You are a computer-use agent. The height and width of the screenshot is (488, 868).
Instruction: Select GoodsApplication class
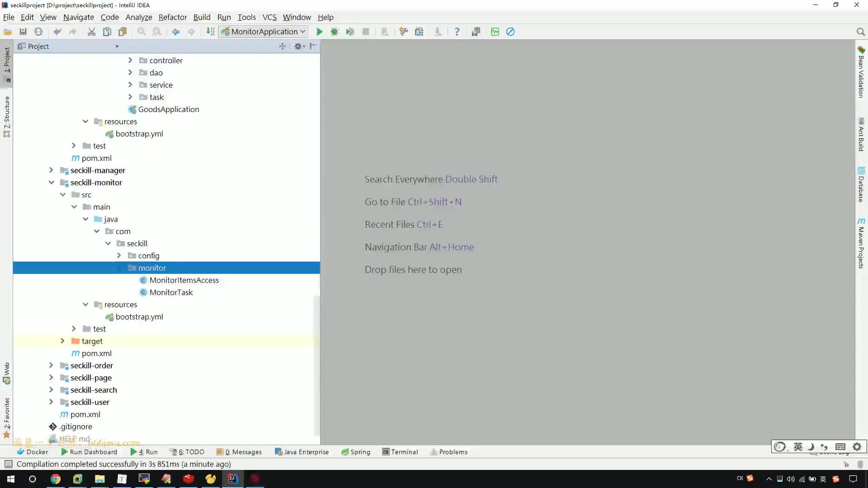point(164,109)
